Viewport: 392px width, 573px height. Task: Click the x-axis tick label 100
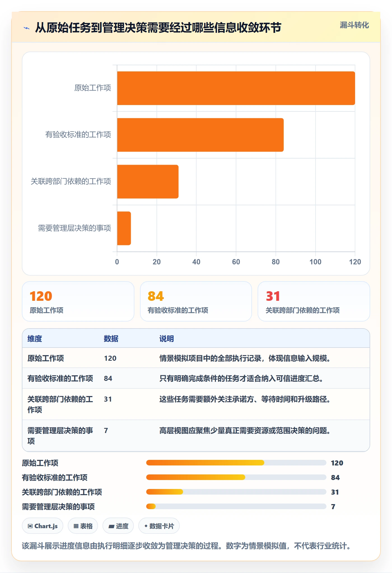tap(315, 262)
